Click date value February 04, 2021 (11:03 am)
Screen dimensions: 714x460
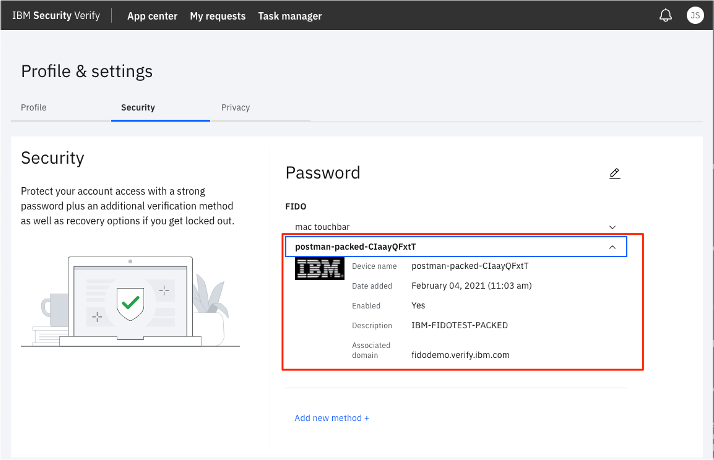pyautogui.click(x=471, y=286)
